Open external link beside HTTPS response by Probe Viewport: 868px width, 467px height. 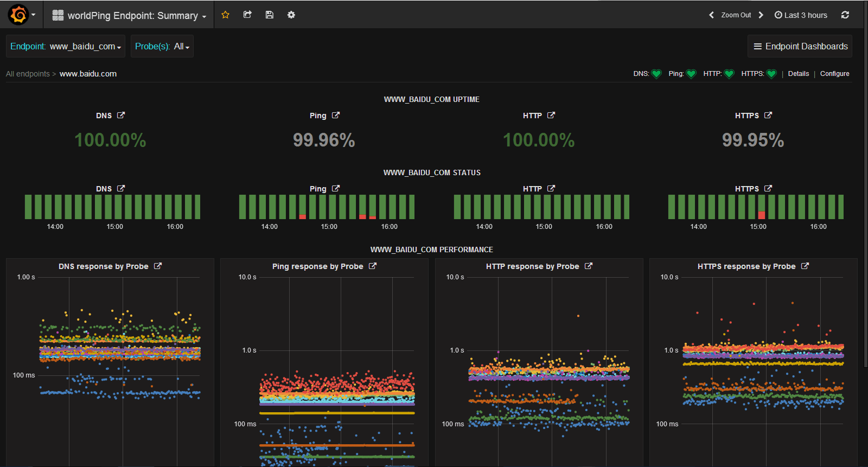805,266
